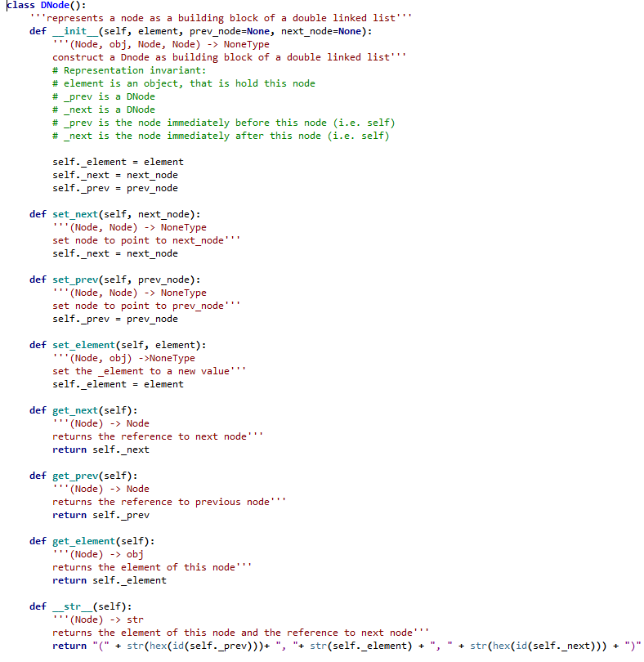The height and width of the screenshot is (662, 644).
Task: Click 'self._prev = prev_node' in __init__
Action: [x=115, y=188]
